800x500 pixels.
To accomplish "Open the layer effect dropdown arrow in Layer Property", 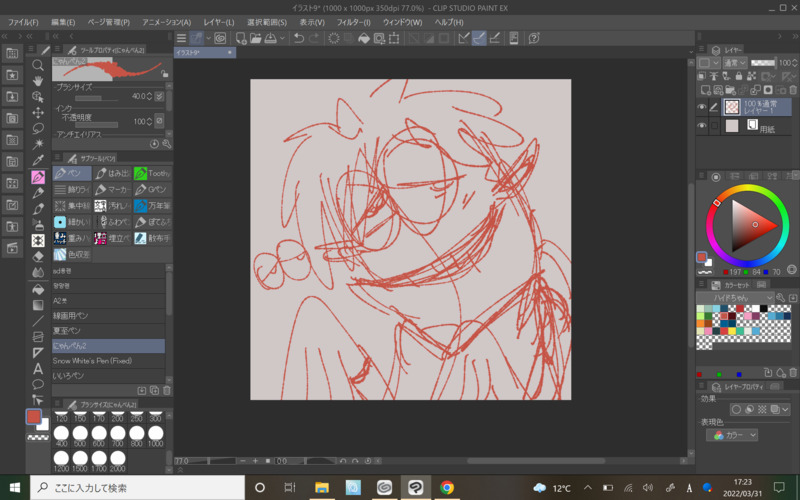I will (x=785, y=409).
